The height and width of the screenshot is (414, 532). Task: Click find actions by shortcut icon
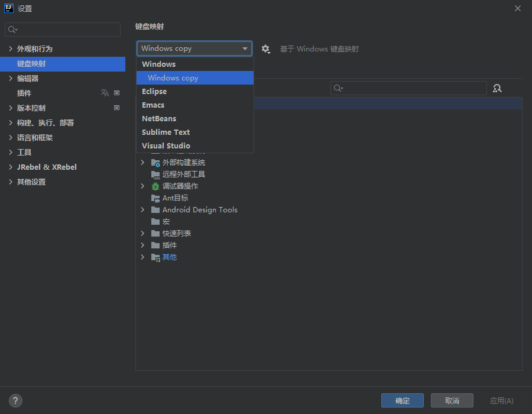point(497,88)
